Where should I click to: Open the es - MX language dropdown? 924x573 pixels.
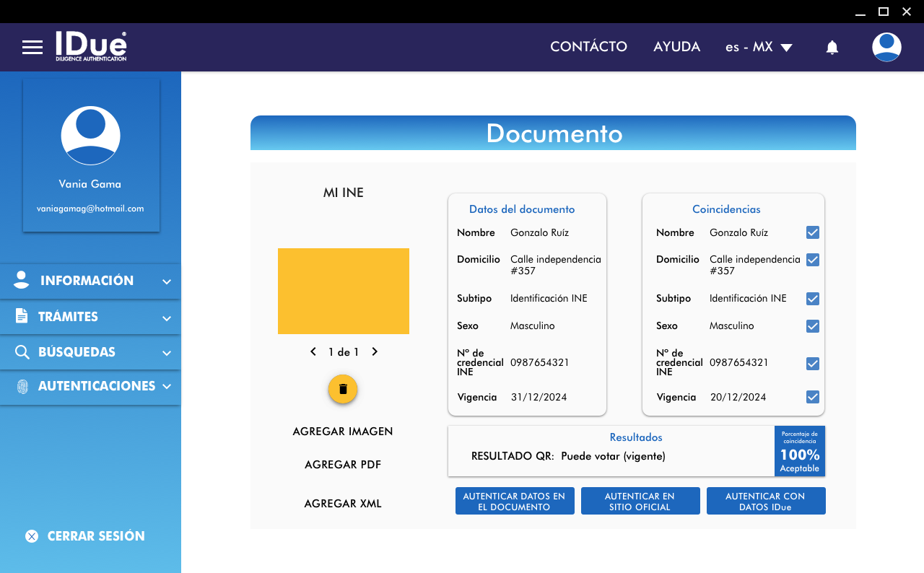759,48
